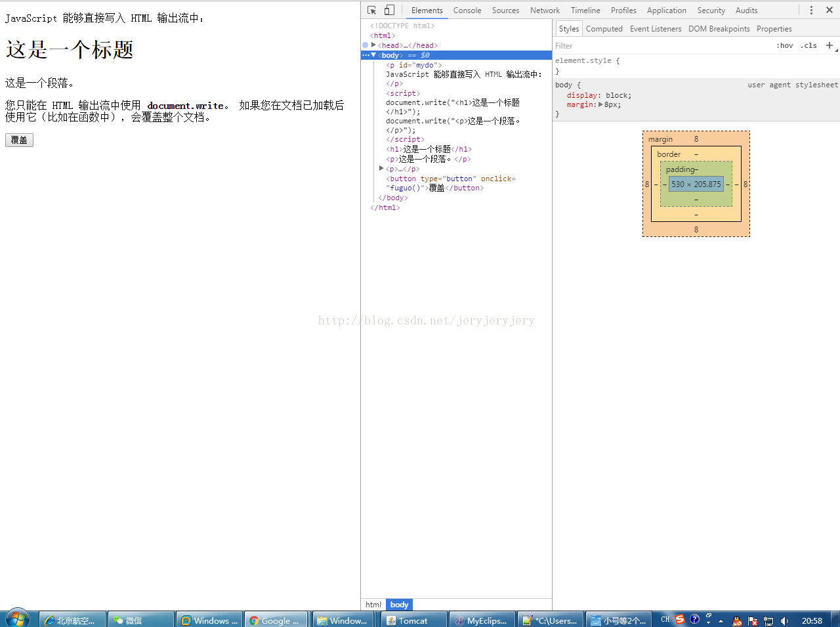The height and width of the screenshot is (627, 840).
Task: Select the Elements tab
Action: tap(427, 11)
